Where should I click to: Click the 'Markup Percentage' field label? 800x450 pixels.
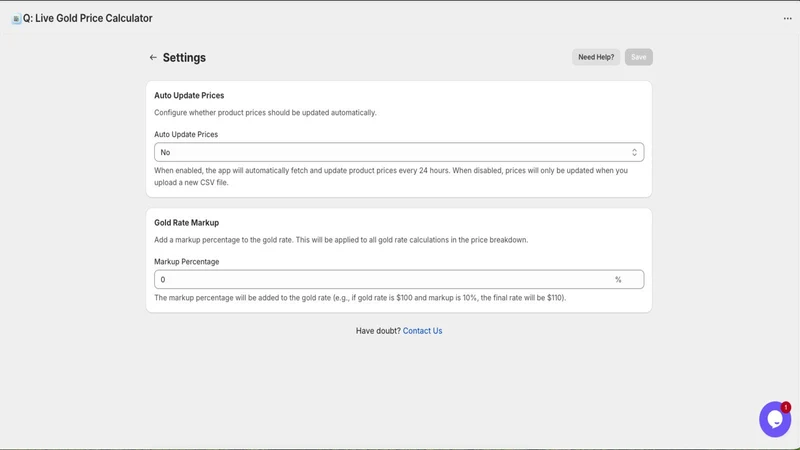[x=186, y=262]
